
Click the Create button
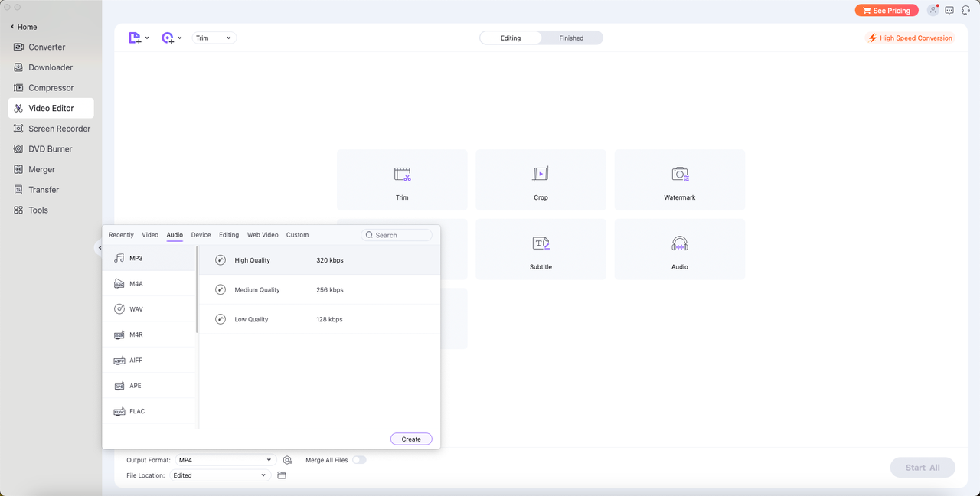click(x=411, y=439)
